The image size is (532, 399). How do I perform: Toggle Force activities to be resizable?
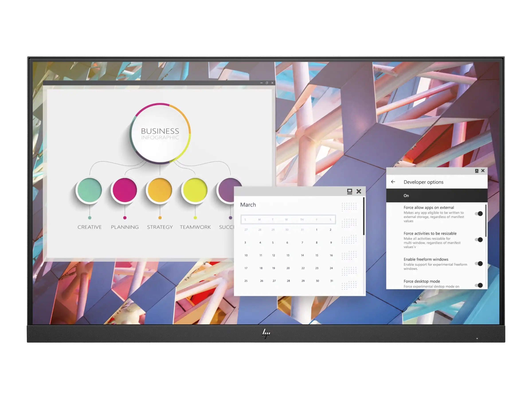[479, 240]
